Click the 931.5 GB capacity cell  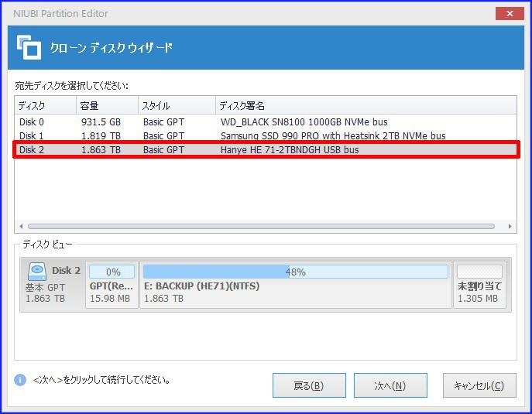[x=101, y=121]
